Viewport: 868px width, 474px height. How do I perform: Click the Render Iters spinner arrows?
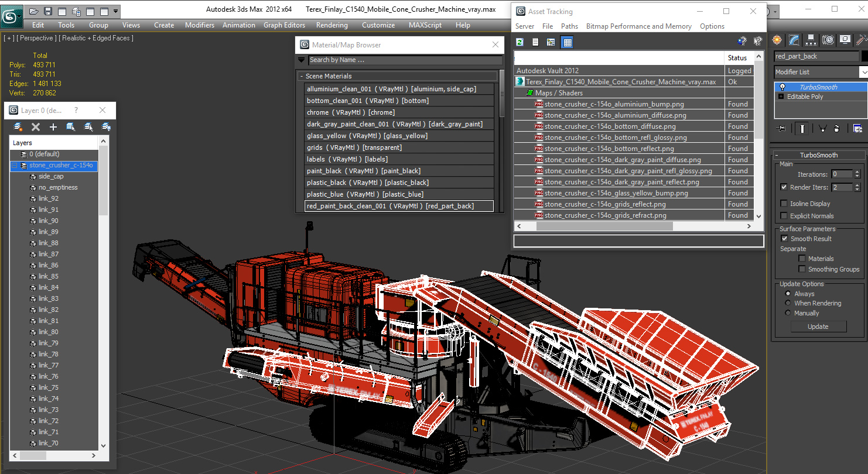[x=857, y=187]
